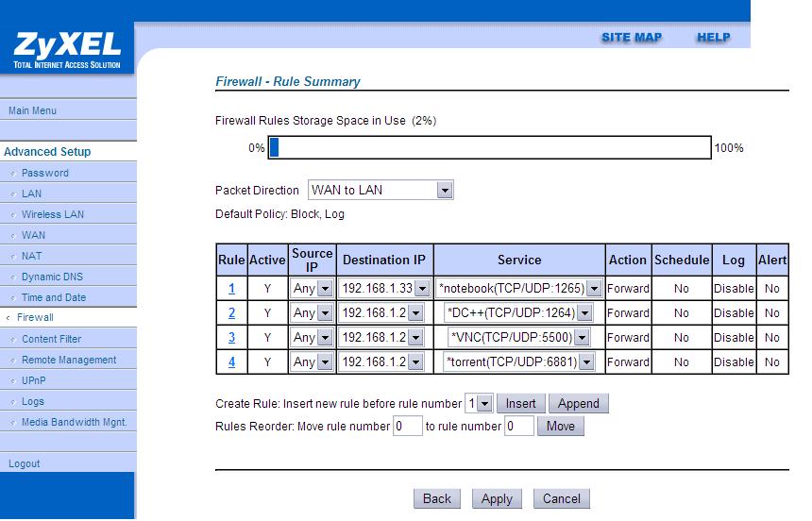Open Media Bandwidth Mgnt. page
The image size is (812, 521).
(74, 422)
